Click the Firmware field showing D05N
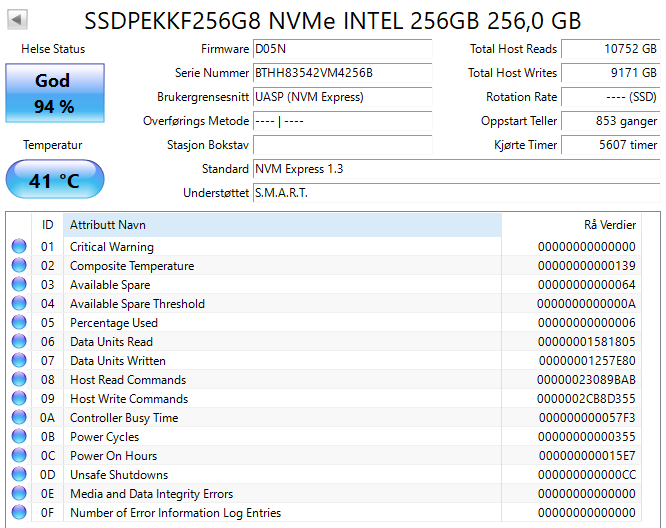666x528 pixels. pyautogui.click(x=341, y=49)
